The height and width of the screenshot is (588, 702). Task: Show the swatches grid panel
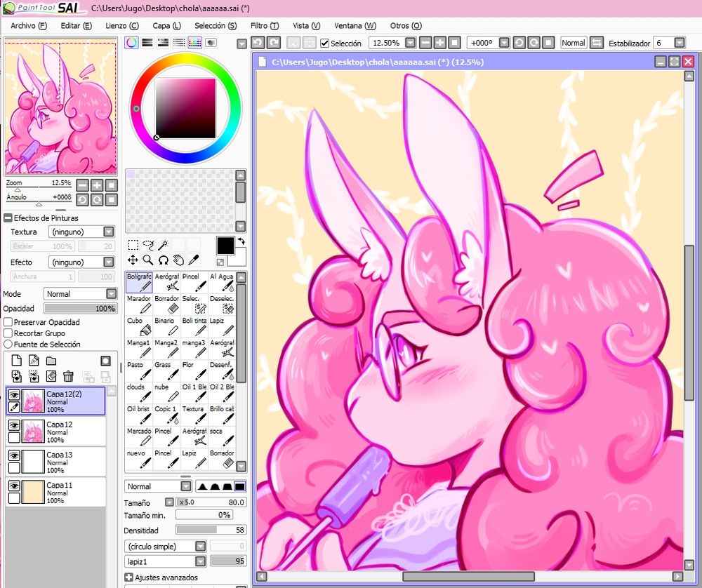click(194, 43)
